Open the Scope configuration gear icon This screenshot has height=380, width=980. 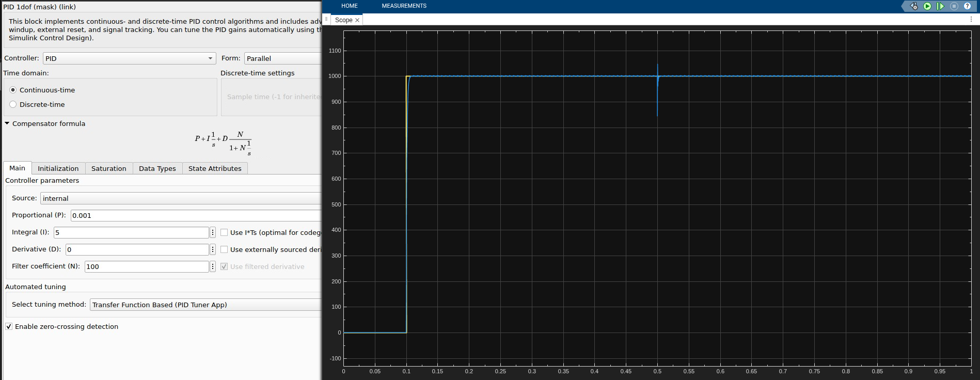coord(914,6)
